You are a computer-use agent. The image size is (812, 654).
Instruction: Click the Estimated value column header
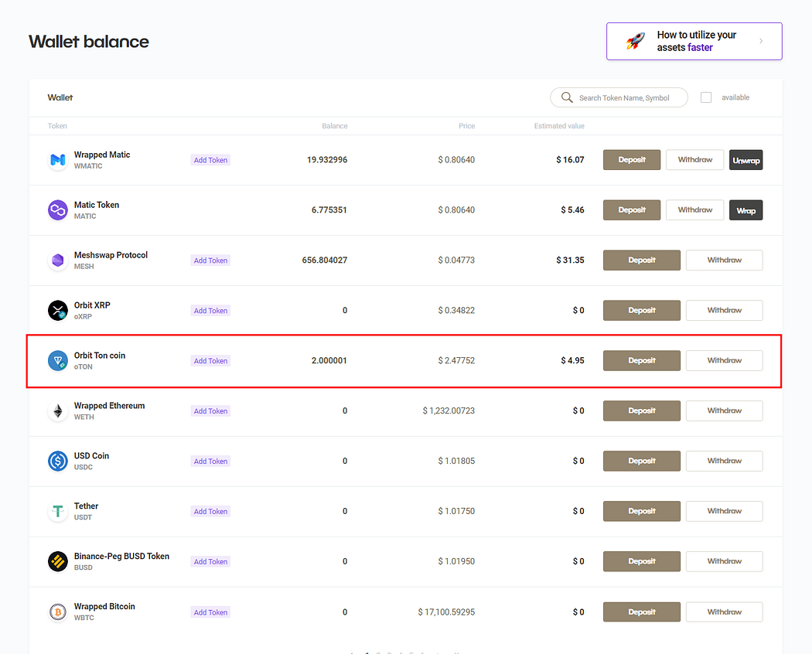pyautogui.click(x=559, y=126)
